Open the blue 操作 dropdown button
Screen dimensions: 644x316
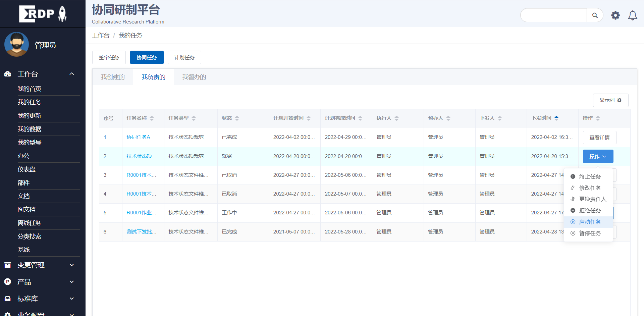[x=598, y=156]
